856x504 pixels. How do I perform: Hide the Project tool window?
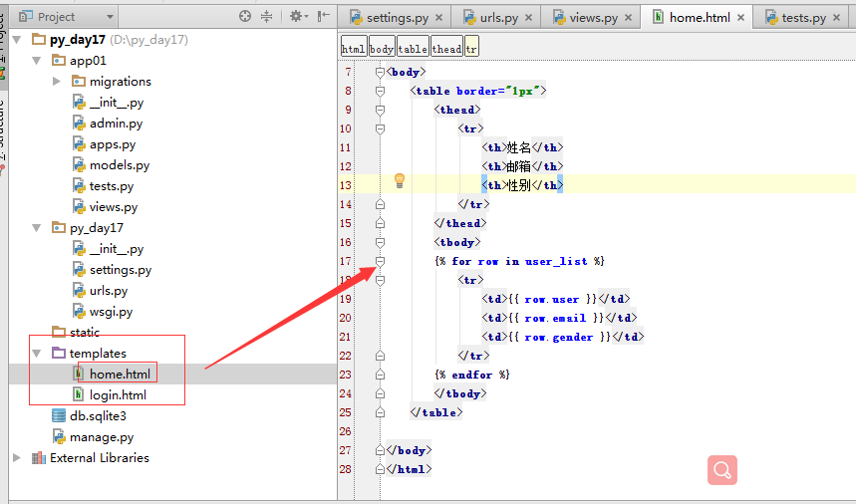tap(323, 17)
